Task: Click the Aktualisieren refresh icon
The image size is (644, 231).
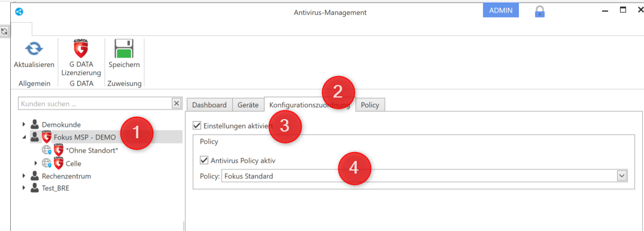Action: pos(34,49)
